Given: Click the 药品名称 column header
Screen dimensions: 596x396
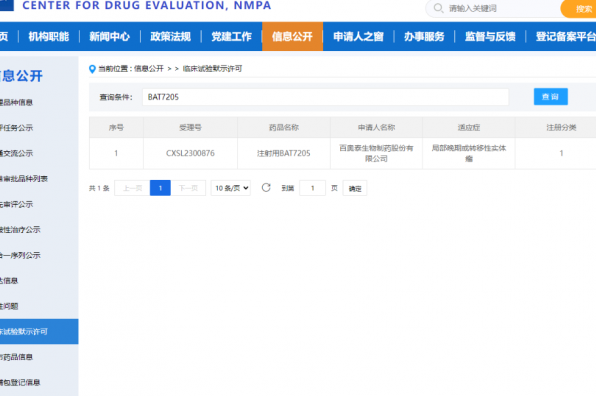Looking at the screenshot, I should [284, 127].
